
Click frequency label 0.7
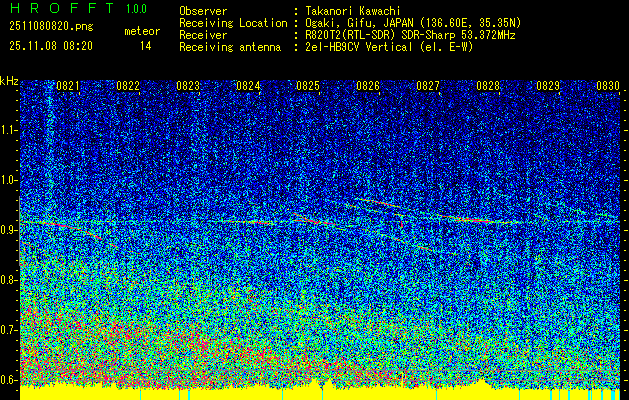(x=9, y=330)
